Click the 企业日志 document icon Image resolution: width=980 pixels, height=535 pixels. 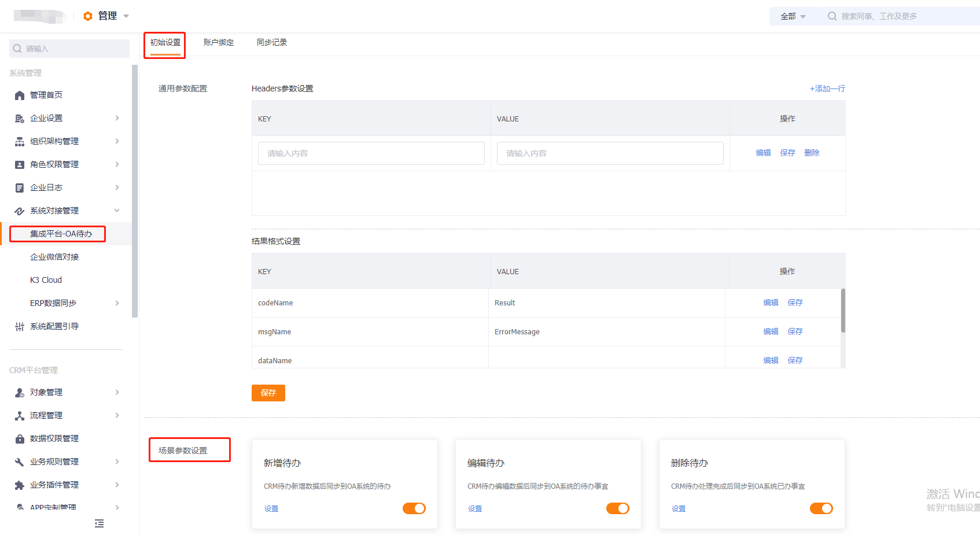click(20, 188)
